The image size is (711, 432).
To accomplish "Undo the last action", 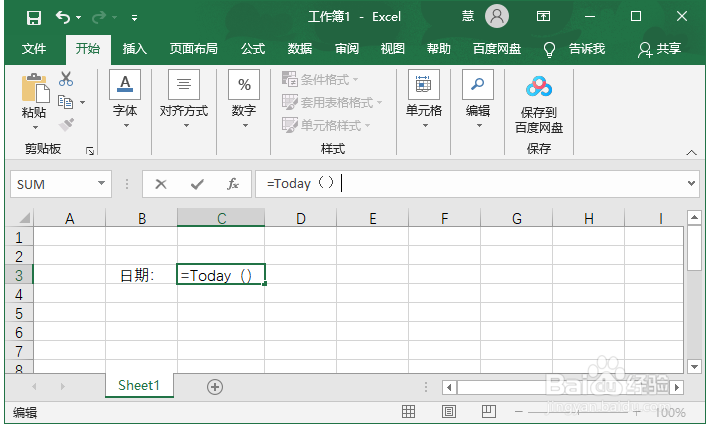I will tap(63, 17).
